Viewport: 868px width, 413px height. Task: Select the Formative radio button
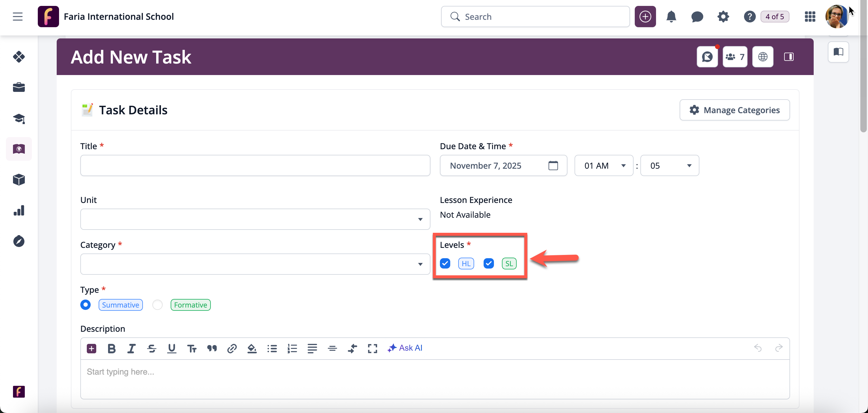[157, 305]
